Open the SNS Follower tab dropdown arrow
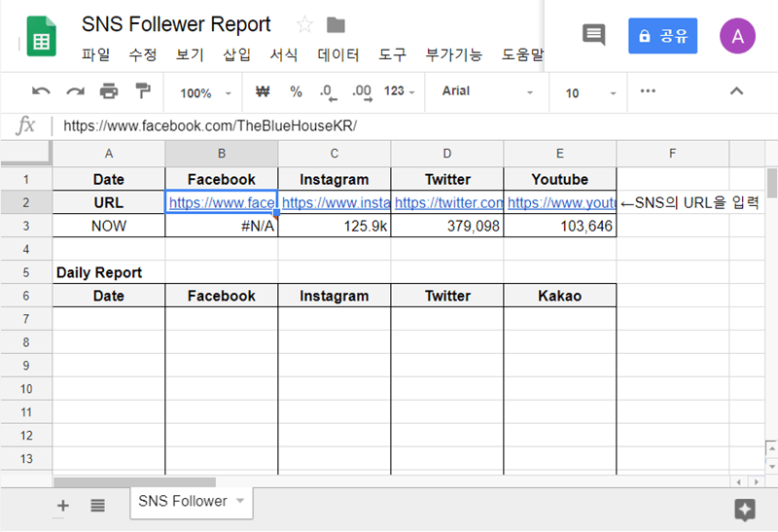778x532 pixels. click(x=240, y=501)
